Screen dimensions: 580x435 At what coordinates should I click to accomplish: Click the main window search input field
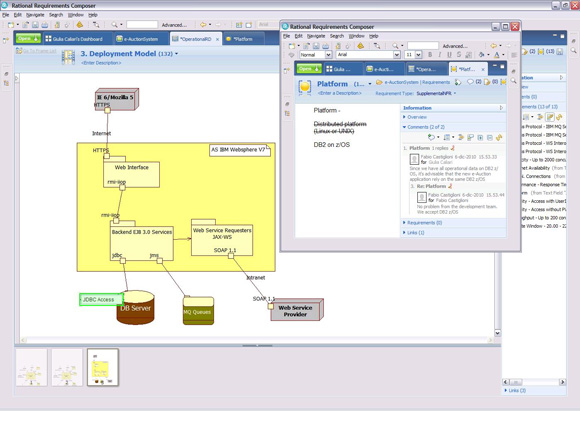142,25
